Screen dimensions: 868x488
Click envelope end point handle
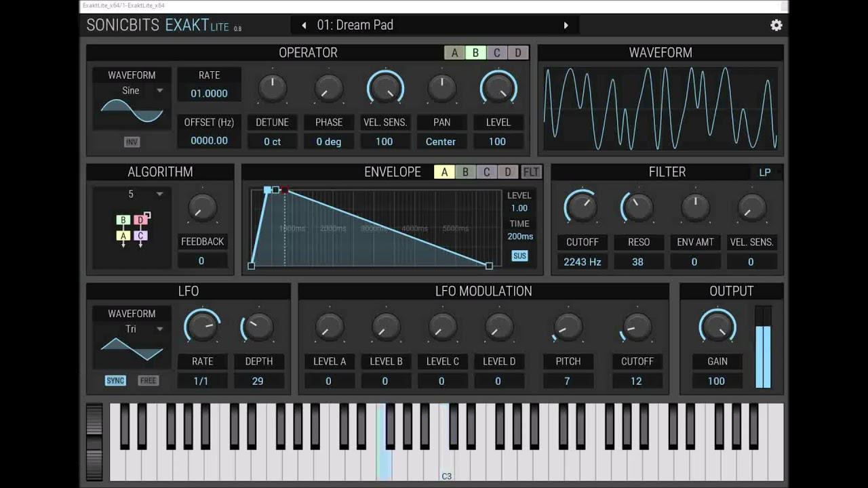[489, 266]
